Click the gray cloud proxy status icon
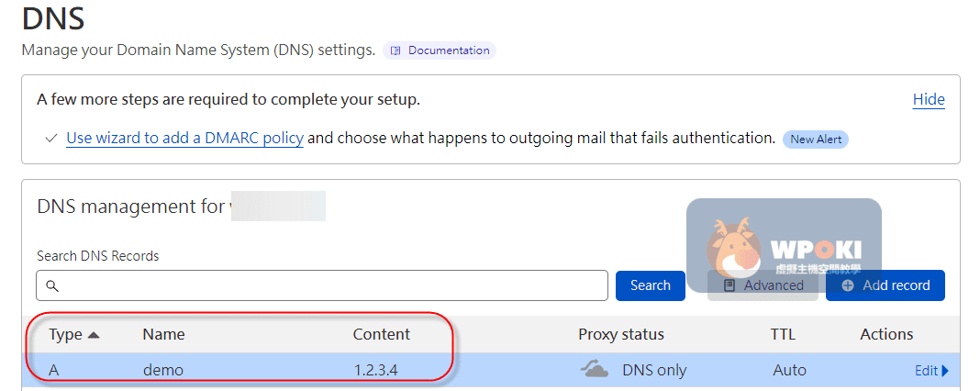This screenshot has height=391, width=980. [595, 370]
